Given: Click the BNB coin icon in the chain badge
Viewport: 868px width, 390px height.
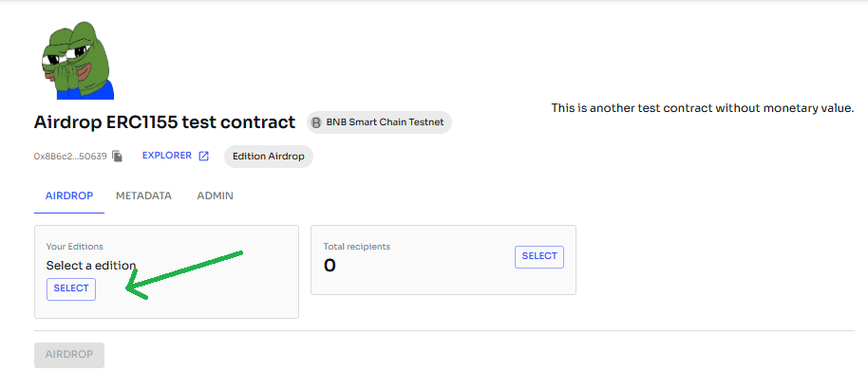Looking at the screenshot, I should pyautogui.click(x=317, y=122).
